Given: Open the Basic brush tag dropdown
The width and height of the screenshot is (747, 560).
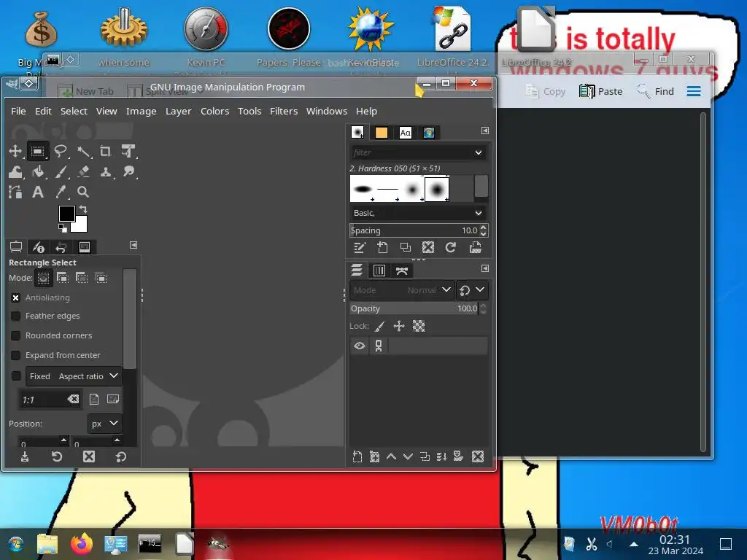Looking at the screenshot, I should [x=418, y=213].
